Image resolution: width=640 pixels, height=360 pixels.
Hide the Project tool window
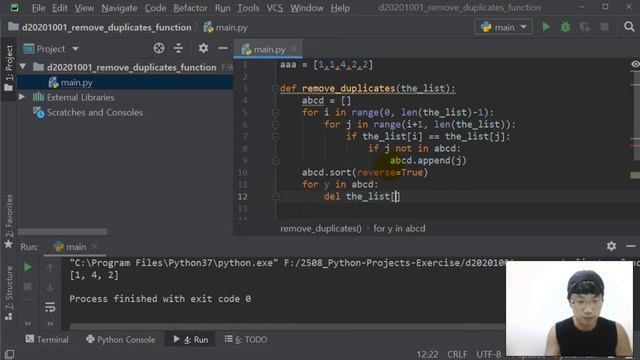coord(223,49)
